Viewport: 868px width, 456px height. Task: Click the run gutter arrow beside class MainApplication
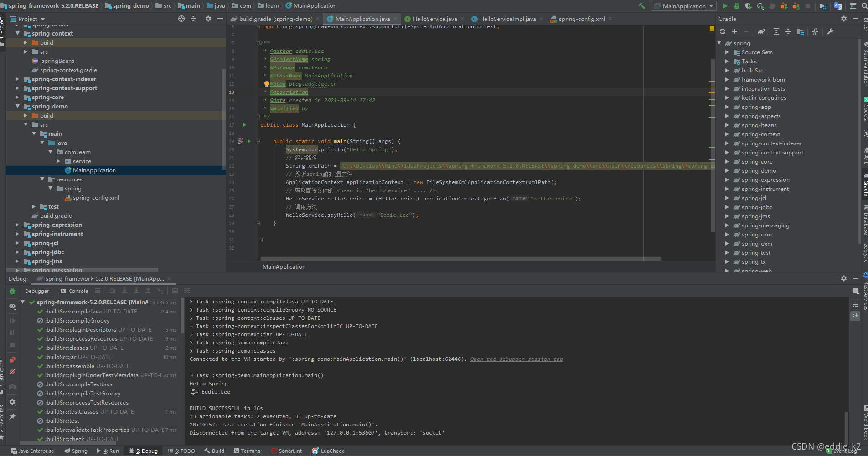pos(244,125)
